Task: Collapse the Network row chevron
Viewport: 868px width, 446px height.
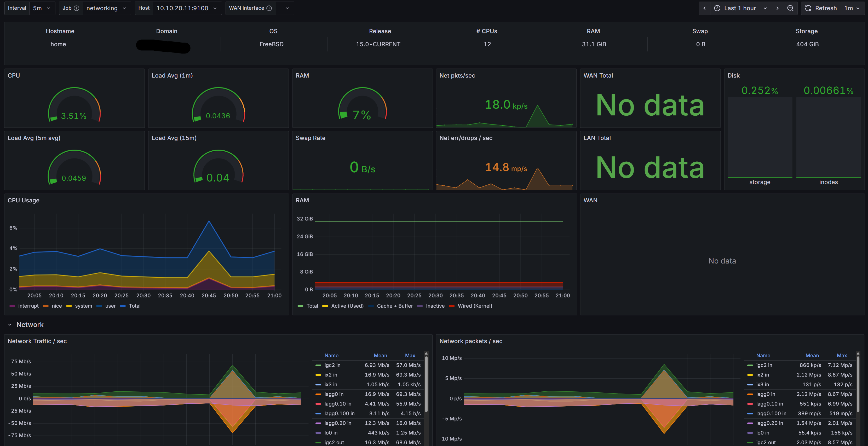Action: (10, 325)
